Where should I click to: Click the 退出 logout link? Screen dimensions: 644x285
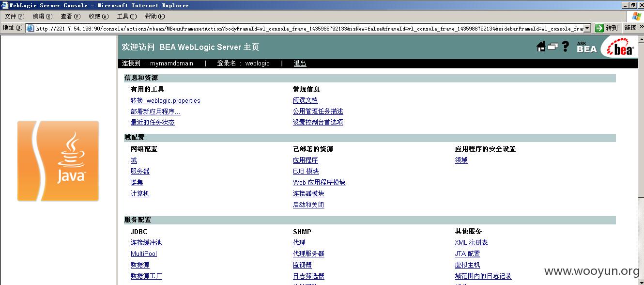tap(300, 63)
